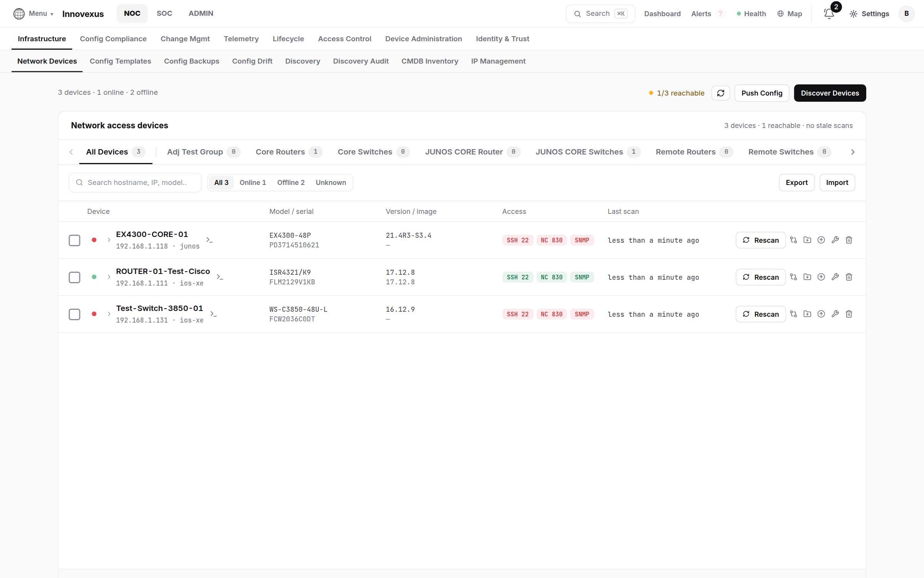The image size is (924, 578).
Task: Open the Menu dropdown
Action: click(33, 13)
